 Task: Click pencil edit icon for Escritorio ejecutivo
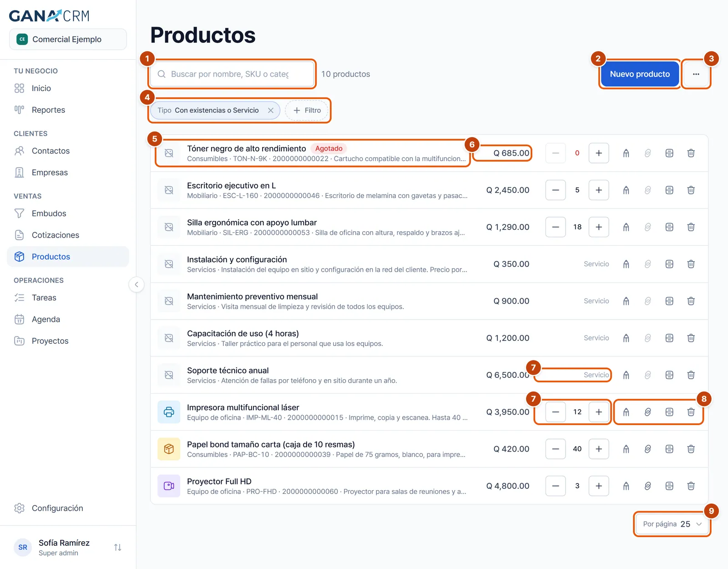tap(626, 190)
